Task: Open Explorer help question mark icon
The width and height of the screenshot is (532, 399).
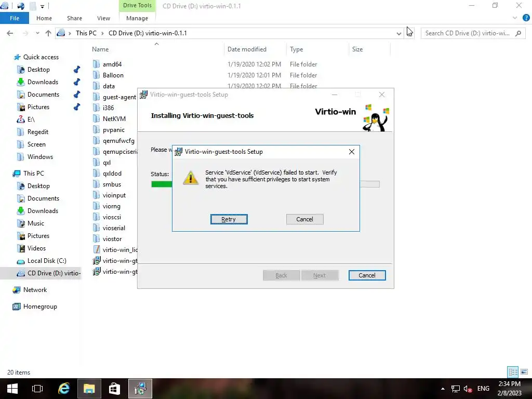Action: pos(526,18)
